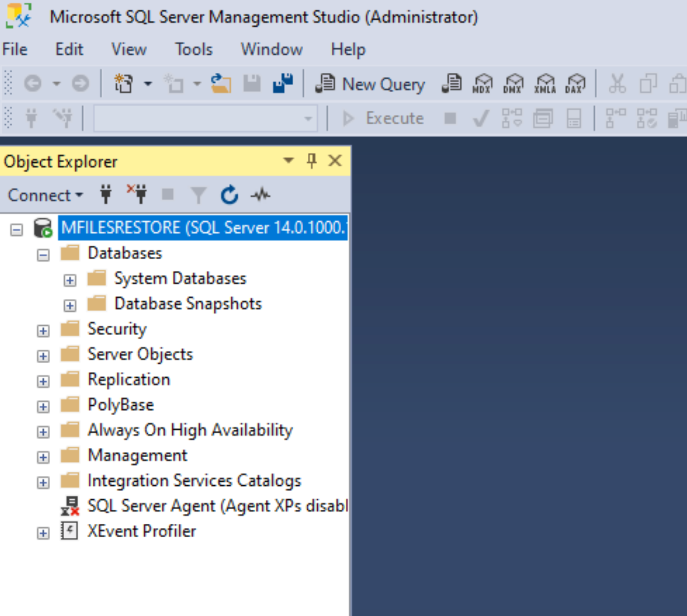The height and width of the screenshot is (616, 687).
Task: Expand the Security folder
Action: click(x=43, y=331)
